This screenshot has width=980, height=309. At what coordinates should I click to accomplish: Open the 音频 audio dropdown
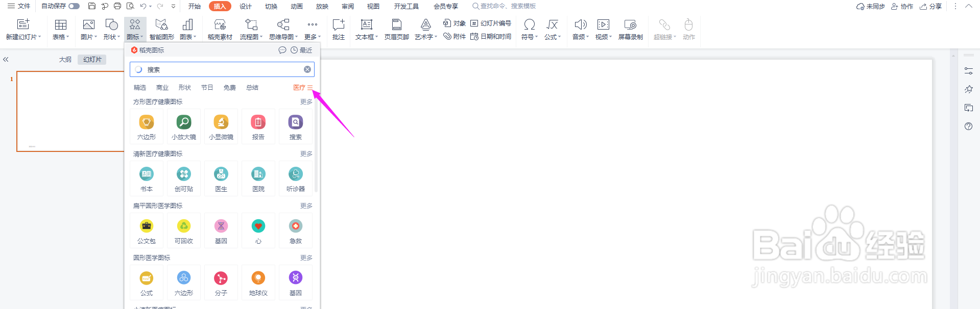[581, 30]
